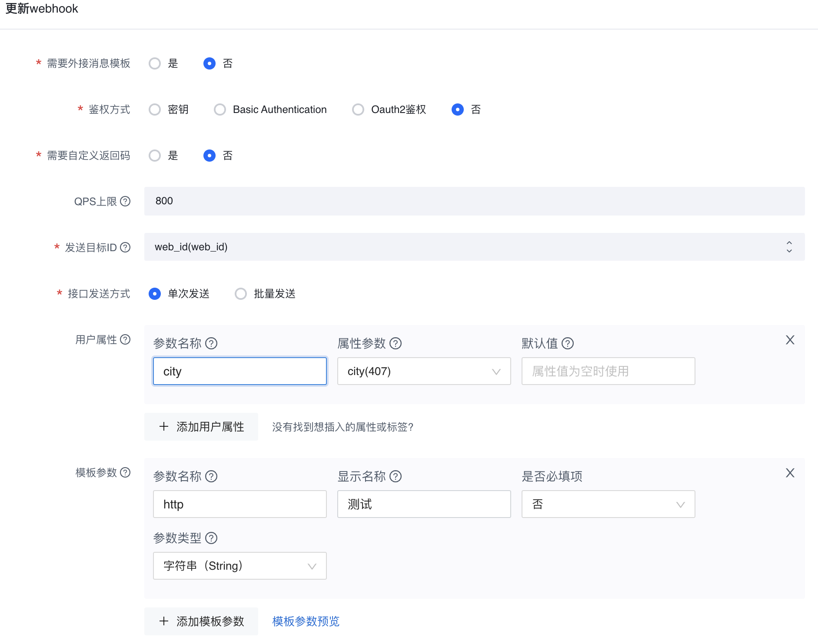The width and height of the screenshot is (818, 644).
Task: Remove the http template parameter row
Action: [790, 473]
